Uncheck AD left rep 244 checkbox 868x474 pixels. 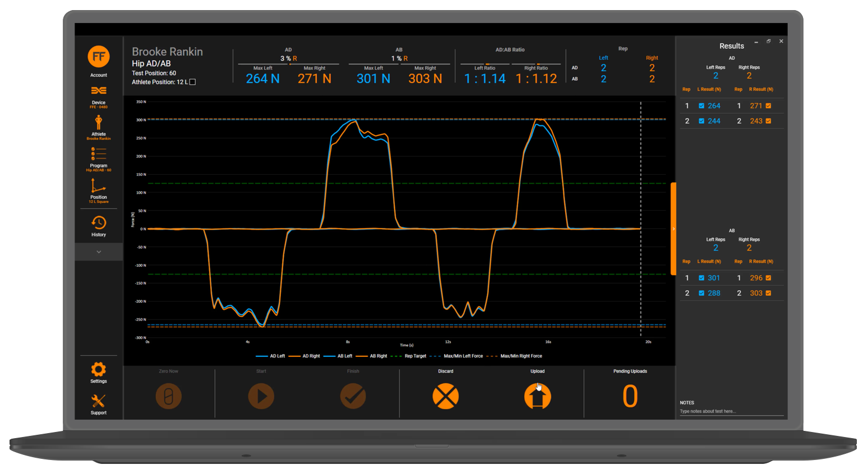point(701,121)
